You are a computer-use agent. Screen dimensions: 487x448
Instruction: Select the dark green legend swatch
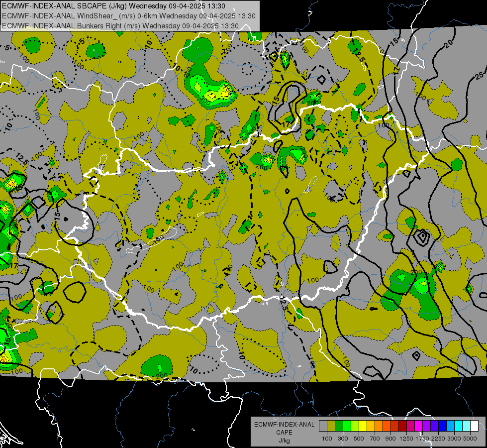click(339, 426)
